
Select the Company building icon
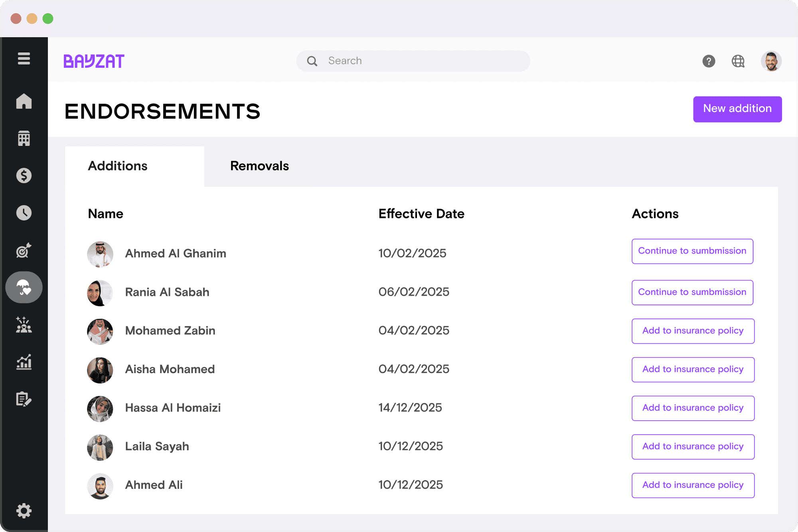24,138
